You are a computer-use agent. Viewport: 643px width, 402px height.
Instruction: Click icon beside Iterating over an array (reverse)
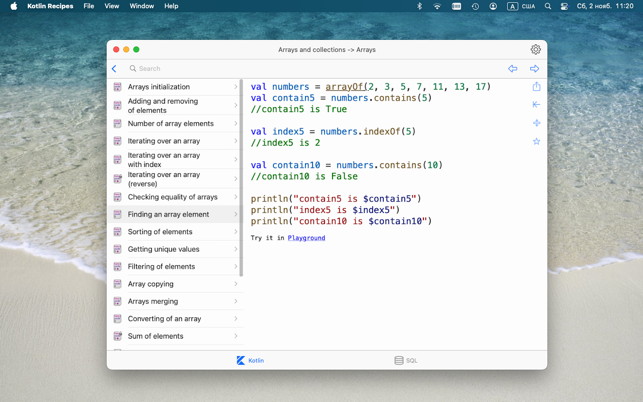pos(117,178)
